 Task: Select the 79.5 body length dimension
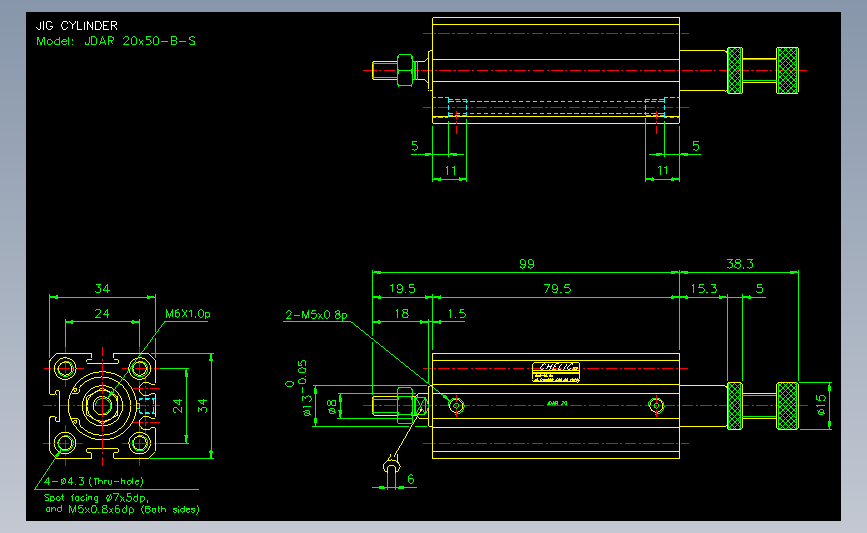[x=557, y=289]
